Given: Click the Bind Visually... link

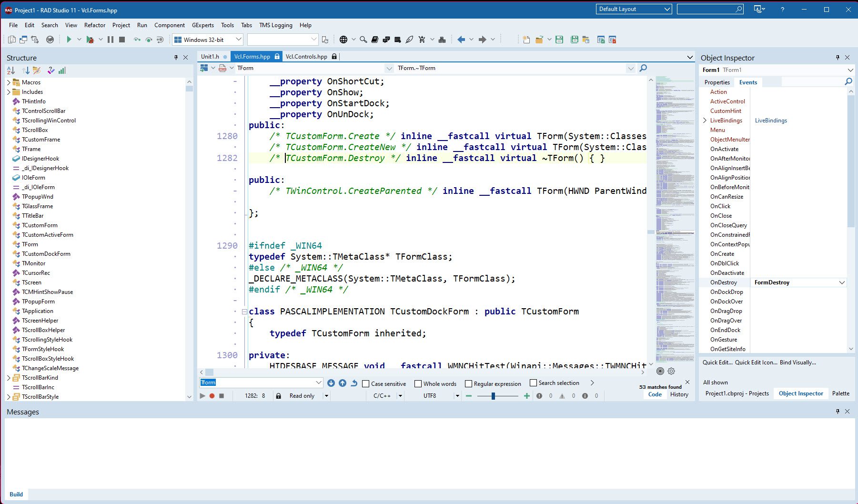Looking at the screenshot, I should click(x=798, y=363).
